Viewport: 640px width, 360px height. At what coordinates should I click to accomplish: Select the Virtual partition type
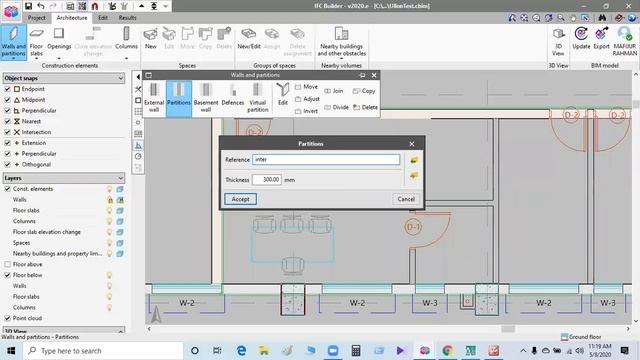tap(258, 98)
